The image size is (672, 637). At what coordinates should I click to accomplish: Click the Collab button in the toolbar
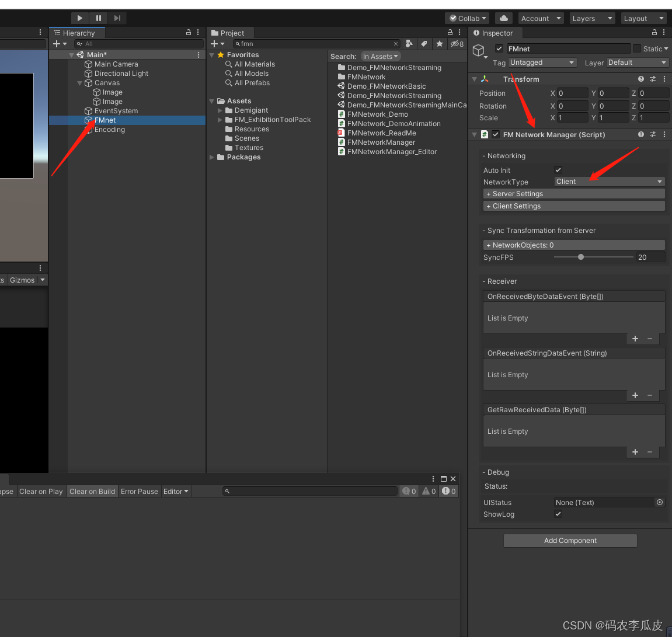466,18
